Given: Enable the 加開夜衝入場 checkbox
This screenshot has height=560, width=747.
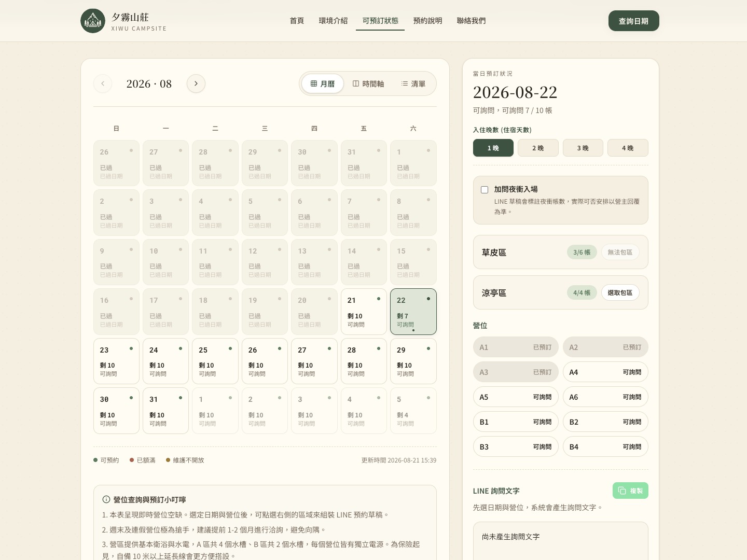Looking at the screenshot, I should (485, 190).
